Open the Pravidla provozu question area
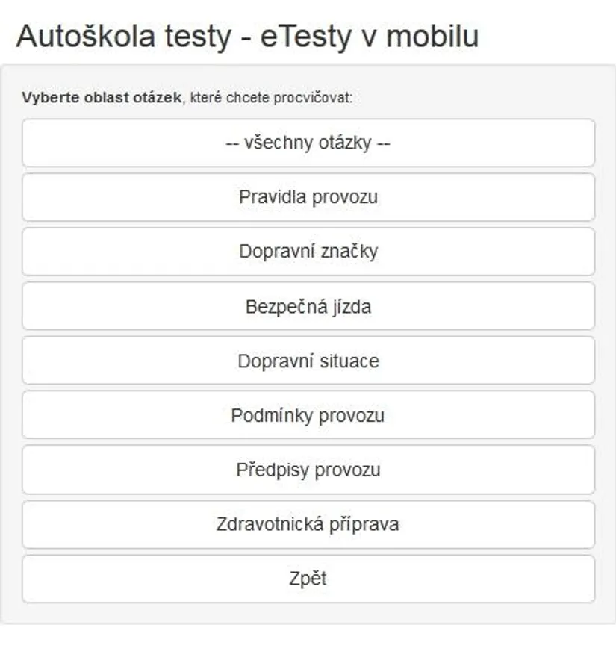The height and width of the screenshot is (672, 616). tap(308, 197)
